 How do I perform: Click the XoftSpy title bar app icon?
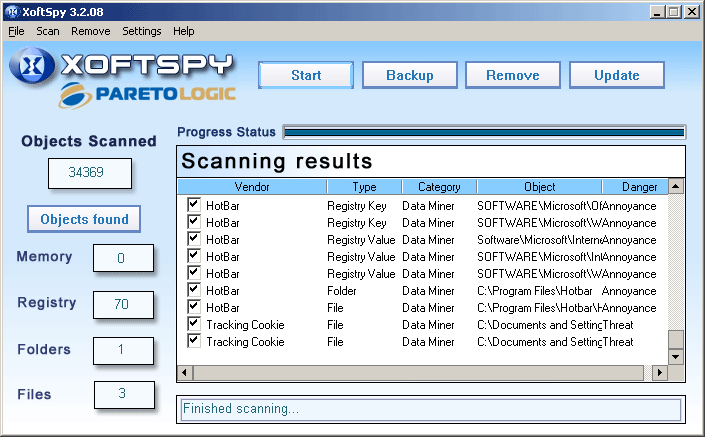[x=13, y=12]
